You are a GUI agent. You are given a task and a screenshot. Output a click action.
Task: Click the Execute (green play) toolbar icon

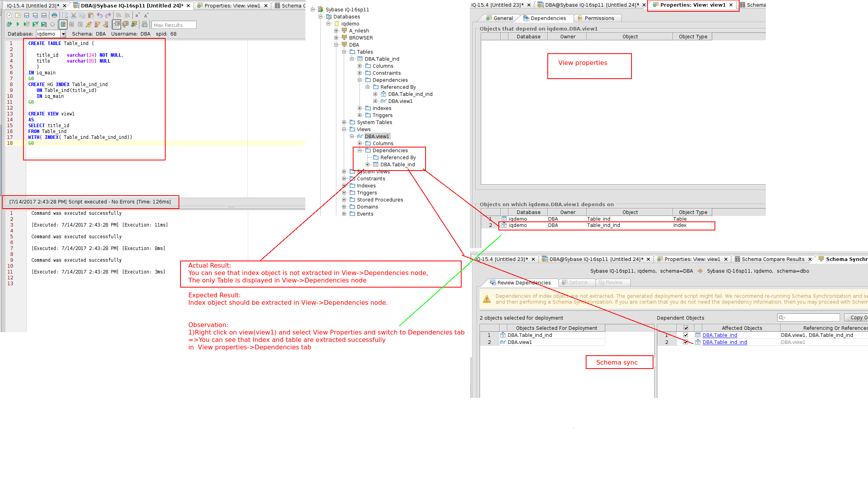pyautogui.click(x=18, y=24)
